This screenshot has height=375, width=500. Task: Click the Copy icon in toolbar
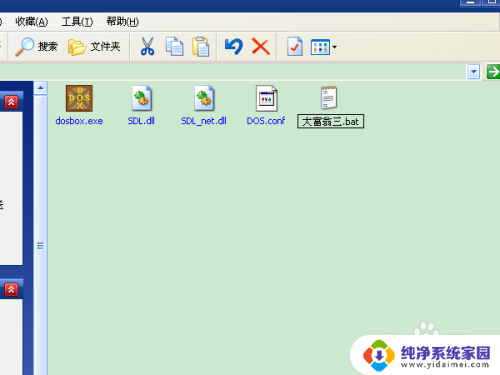click(174, 46)
